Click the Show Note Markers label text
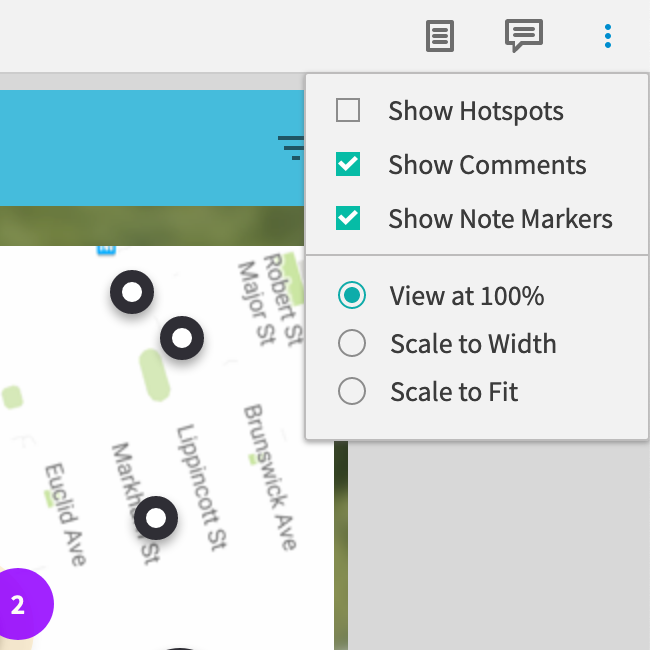This screenshot has height=650, width=650. coord(500,218)
